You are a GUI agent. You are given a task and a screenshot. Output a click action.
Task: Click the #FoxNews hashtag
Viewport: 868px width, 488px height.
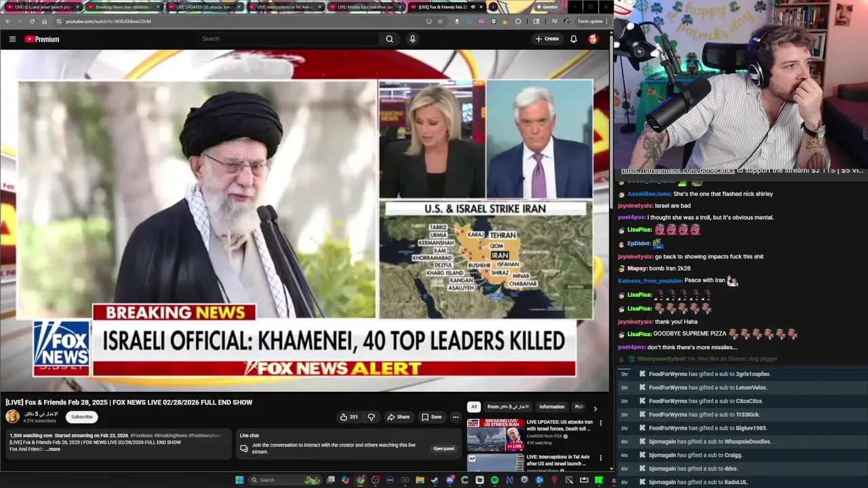tap(141, 435)
